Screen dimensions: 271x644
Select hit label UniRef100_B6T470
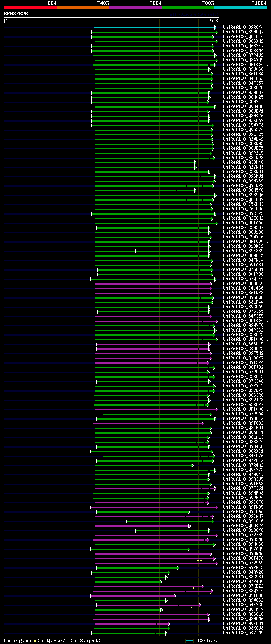[243, 558]
